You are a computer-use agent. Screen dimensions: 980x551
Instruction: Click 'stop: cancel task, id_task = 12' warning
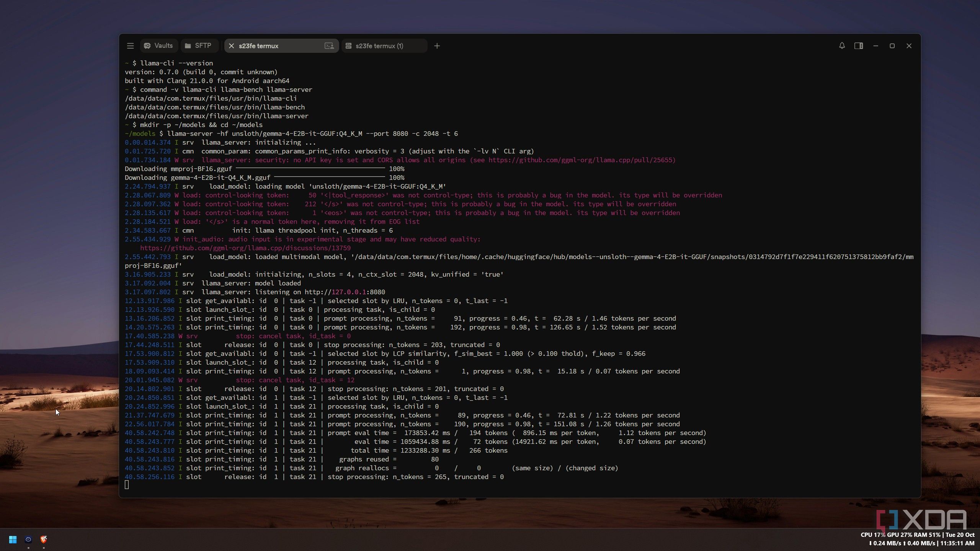click(x=240, y=380)
